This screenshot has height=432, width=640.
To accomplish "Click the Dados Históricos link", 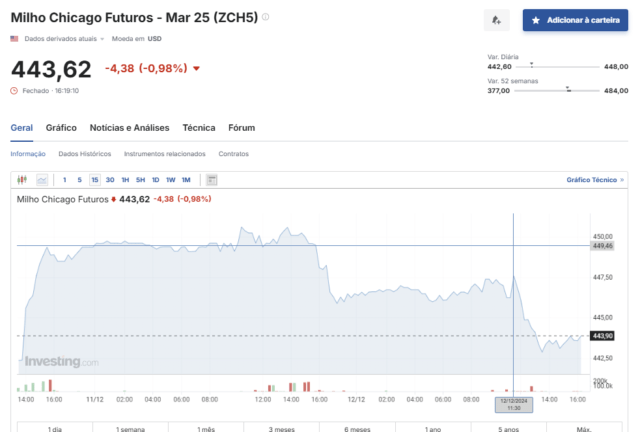I will 84,154.
